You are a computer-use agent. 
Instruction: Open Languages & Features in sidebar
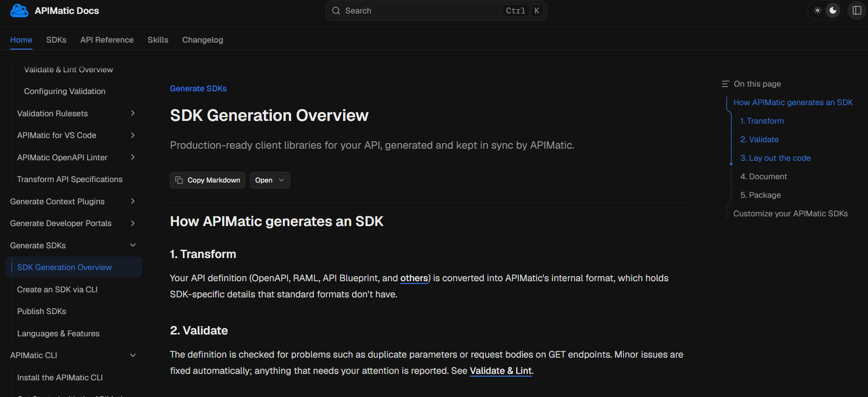coord(58,334)
